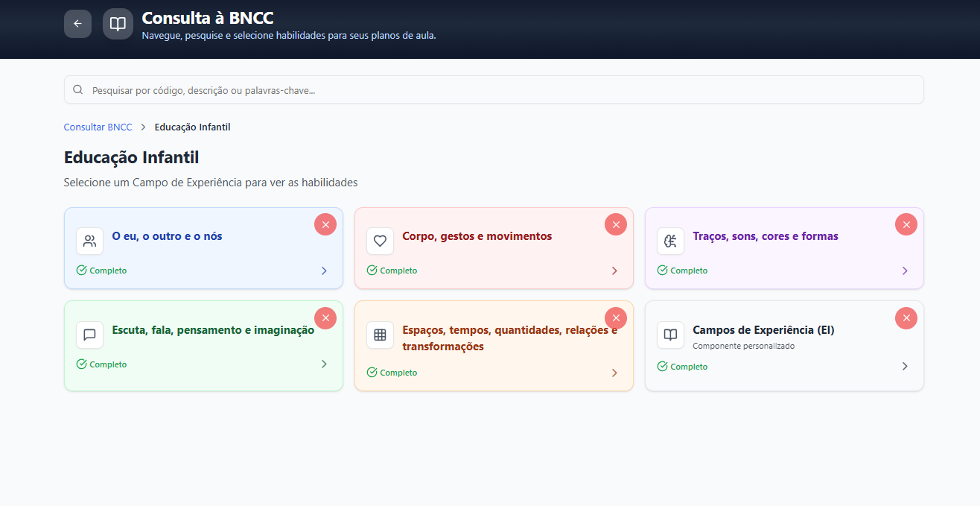Click Completo status on Corpo, gestos card
This screenshot has height=506, width=980.
click(398, 271)
